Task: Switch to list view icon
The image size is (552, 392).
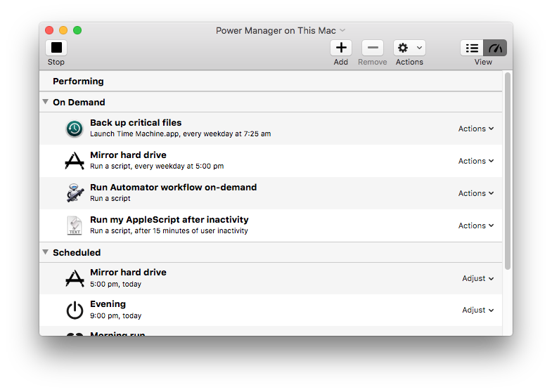Action: click(472, 48)
